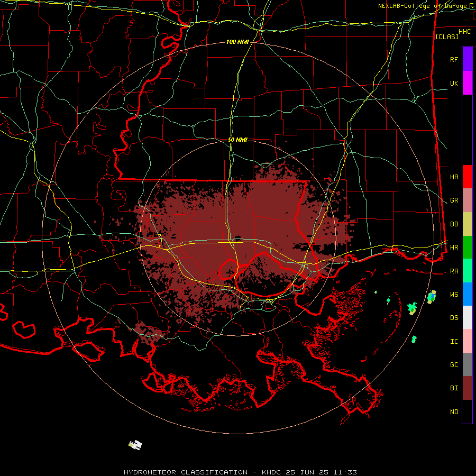Image resolution: width=476 pixels, height=476 pixels.
Task: Click the RF legend label
Action: [x=454, y=59]
